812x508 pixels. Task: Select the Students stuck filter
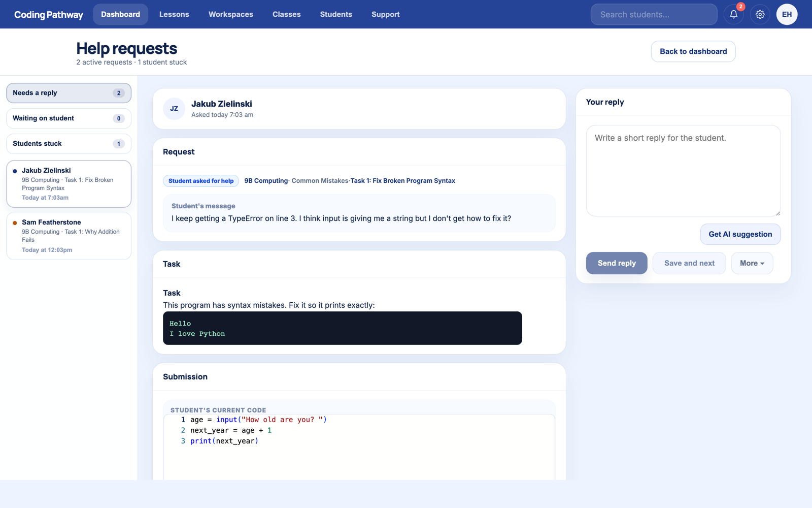click(x=69, y=144)
